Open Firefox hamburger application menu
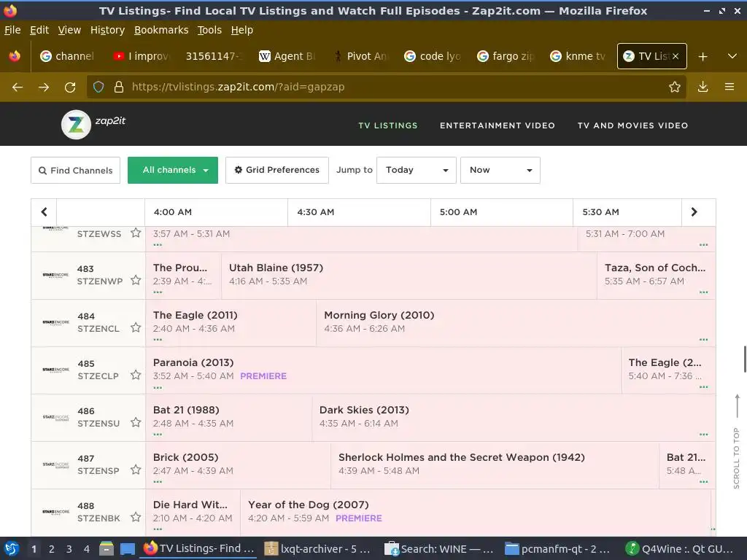The height and width of the screenshot is (560, 747). (x=729, y=87)
